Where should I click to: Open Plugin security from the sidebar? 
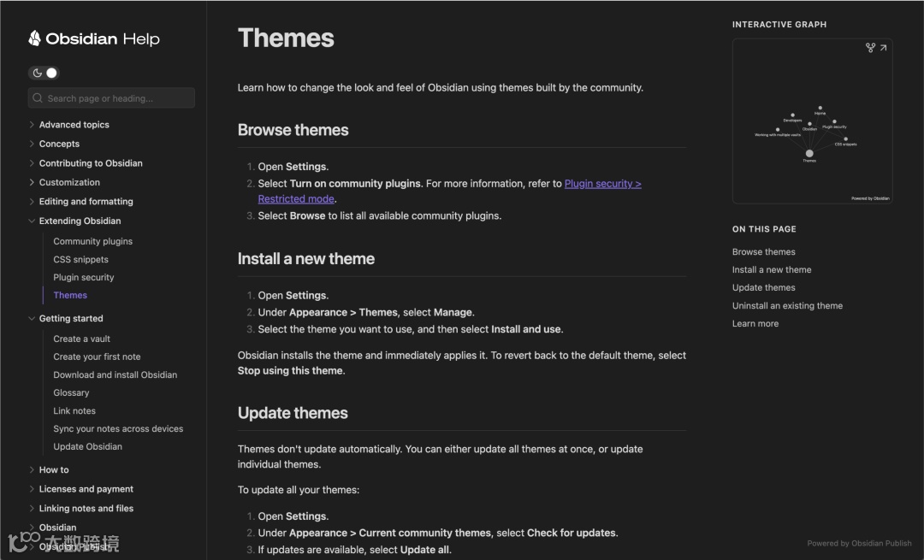click(83, 277)
